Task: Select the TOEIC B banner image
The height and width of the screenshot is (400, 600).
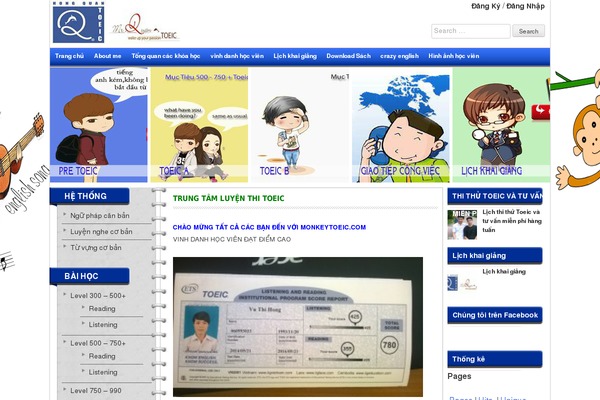Action: pos(300,125)
